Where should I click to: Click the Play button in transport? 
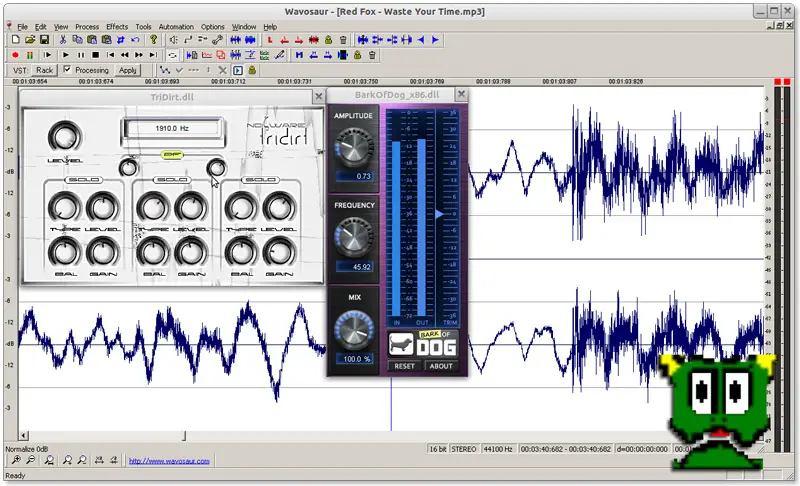66,55
